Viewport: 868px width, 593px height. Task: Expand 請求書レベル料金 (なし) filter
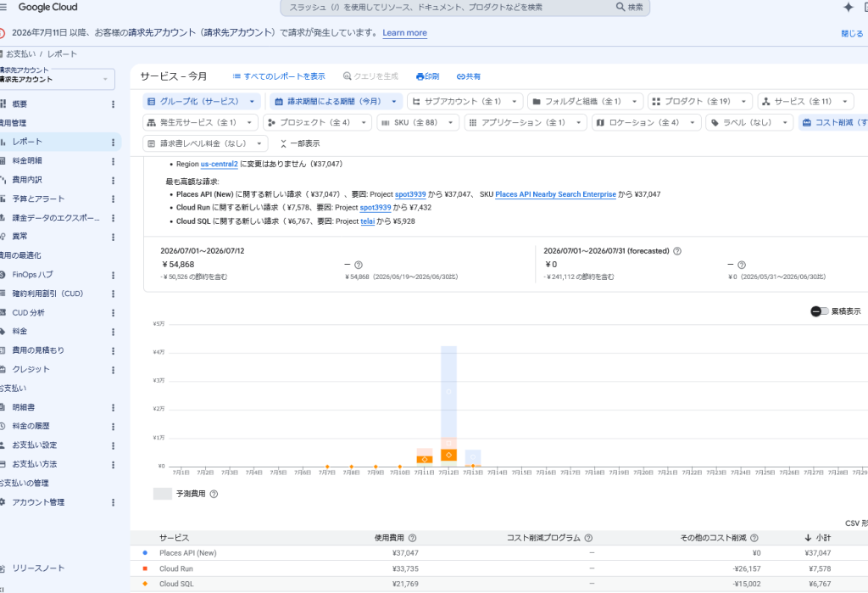205,143
